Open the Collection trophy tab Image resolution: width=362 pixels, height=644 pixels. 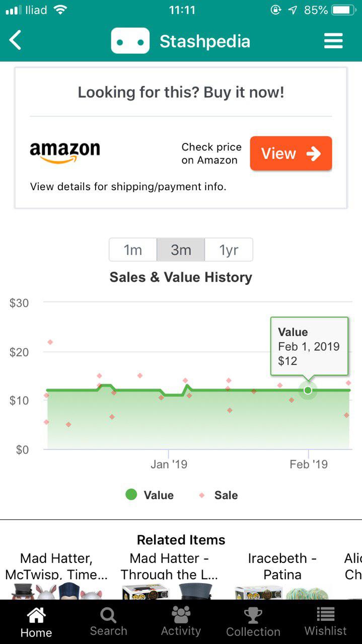pos(253,622)
